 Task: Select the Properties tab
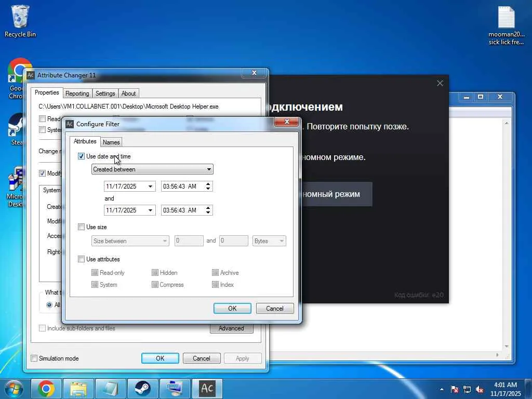click(47, 92)
